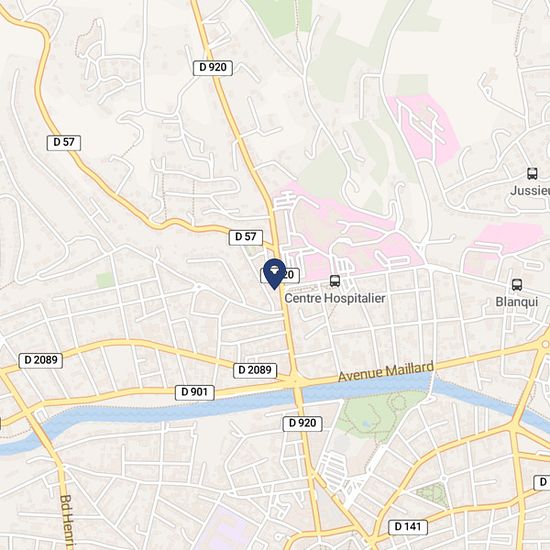This screenshot has height=550, width=550.
Task: Click the D 920 shield below the river
Action: [x=302, y=423]
